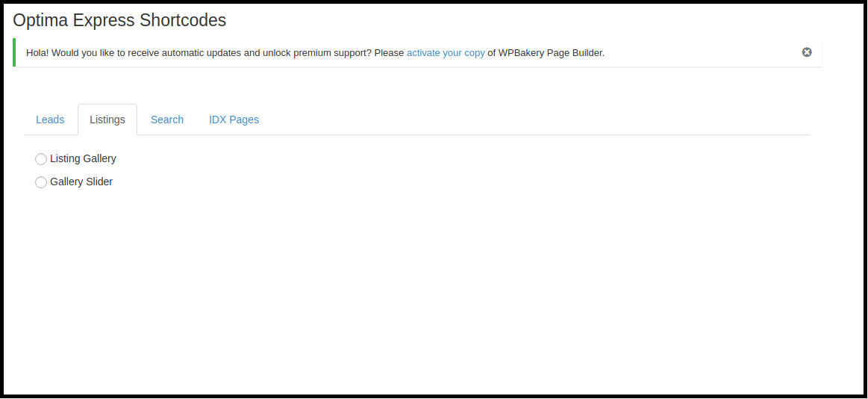
Task: Click the word "Optima" in the page title
Action: 40,20
